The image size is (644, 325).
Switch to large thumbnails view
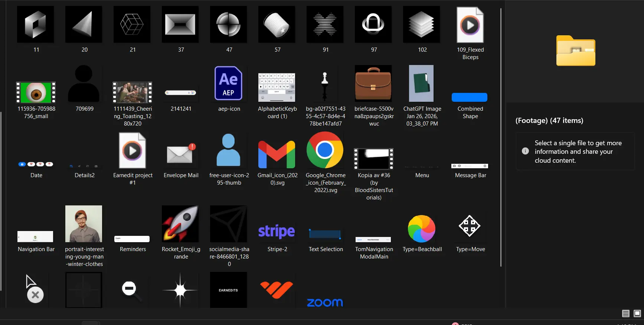coord(637,313)
